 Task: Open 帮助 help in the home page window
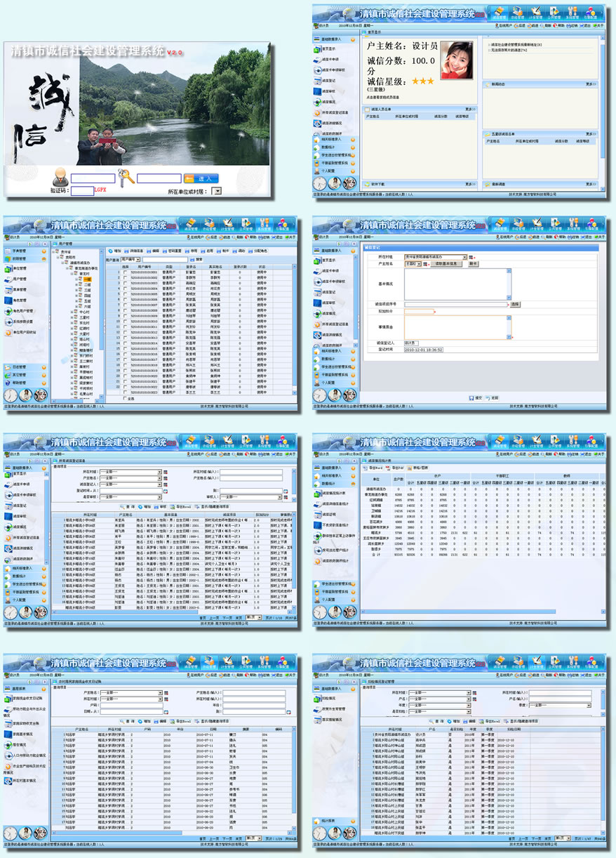558,26
